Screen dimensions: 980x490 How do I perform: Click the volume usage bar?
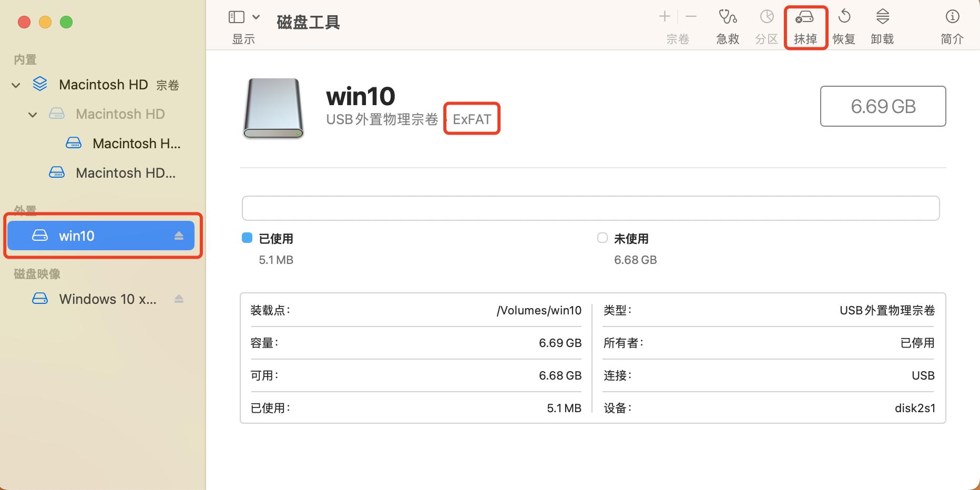point(590,208)
